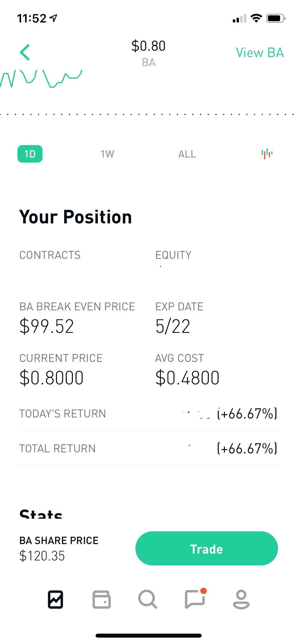Tap the Stats section heading
The height and width of the screenshot is (644, 297).
(x=41, y=514)
